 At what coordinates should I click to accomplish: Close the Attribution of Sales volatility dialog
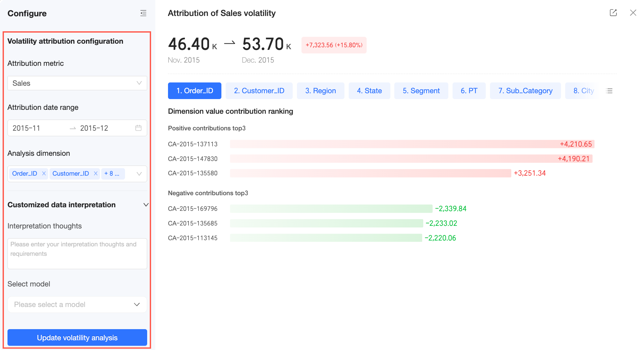[633, 13]
